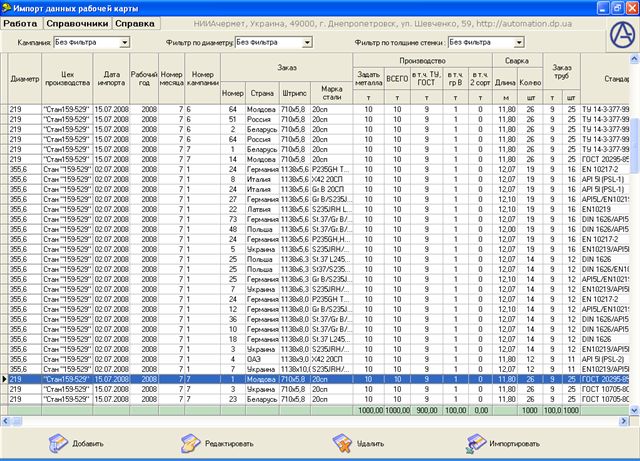Expand the Кампания filter dropdown
640x461 pixels.
125,42
